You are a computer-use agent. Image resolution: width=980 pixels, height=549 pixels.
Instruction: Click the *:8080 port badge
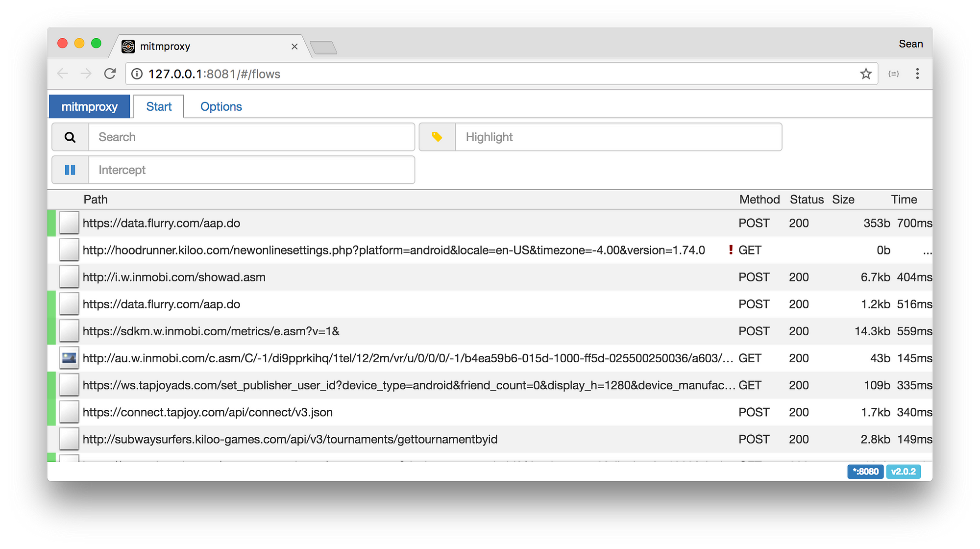coord(865,472)
